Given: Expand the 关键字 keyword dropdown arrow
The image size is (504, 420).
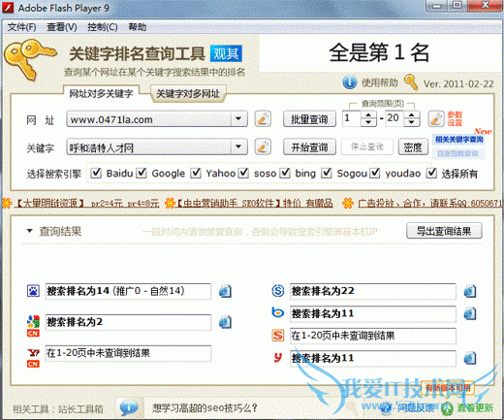Looking at the screenshot, I should click(238, 147).
